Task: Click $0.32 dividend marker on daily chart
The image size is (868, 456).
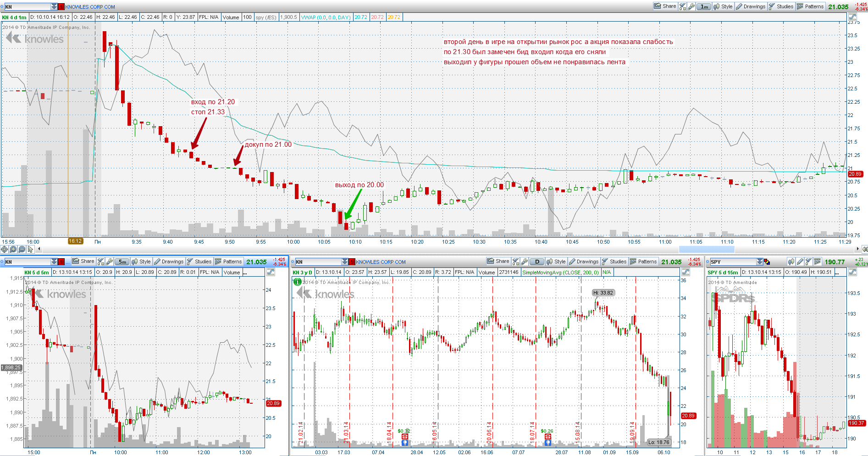Action: [404, 431]
